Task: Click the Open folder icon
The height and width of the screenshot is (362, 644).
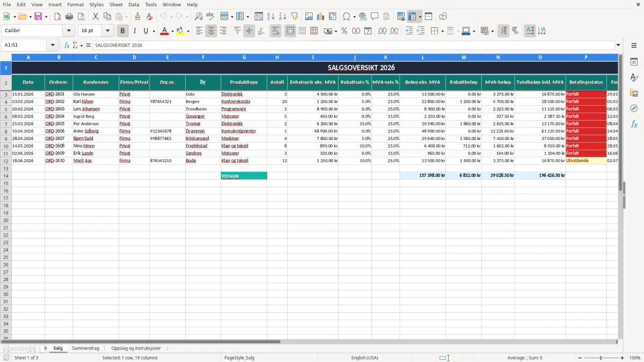Action: coord(22,17)
